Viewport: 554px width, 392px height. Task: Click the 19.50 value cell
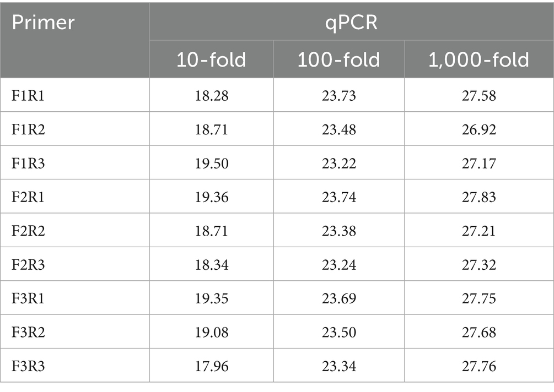(211, 164)
